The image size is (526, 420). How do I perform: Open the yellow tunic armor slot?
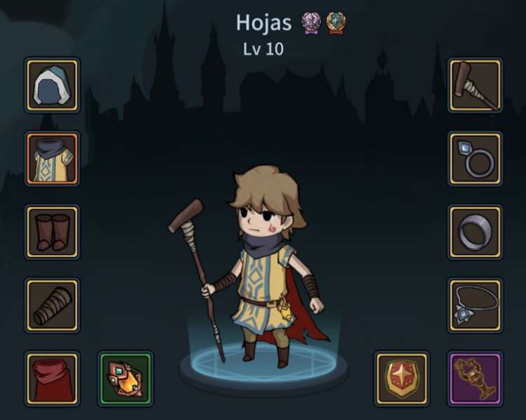(52, 158)
